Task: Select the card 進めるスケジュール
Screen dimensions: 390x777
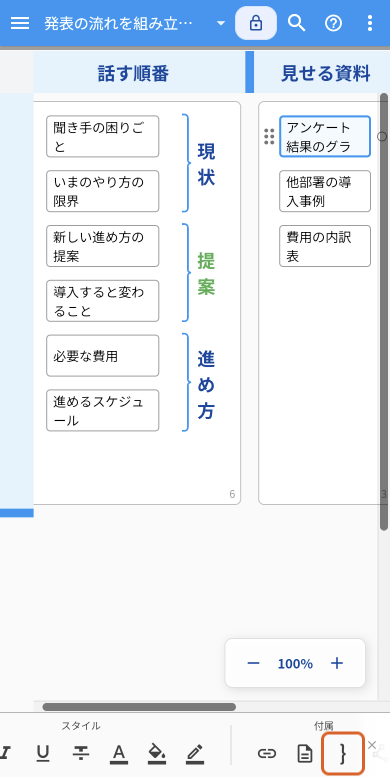Action: point(103,410)
